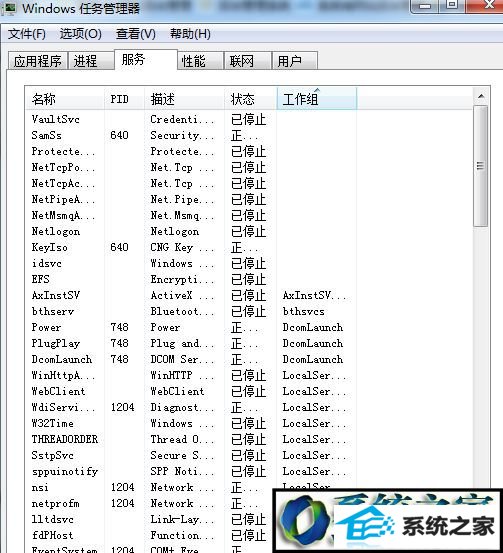This screenshot has height=553, width=503.
Task: Select the WinHttpA... service row
Action: coord(249,376)
